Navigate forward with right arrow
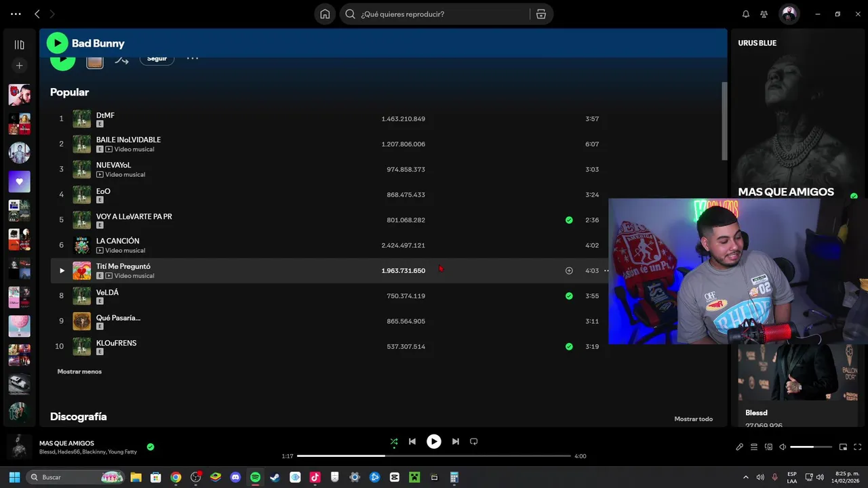The width and height of the screenshot is (868, 488). point(52,14)
